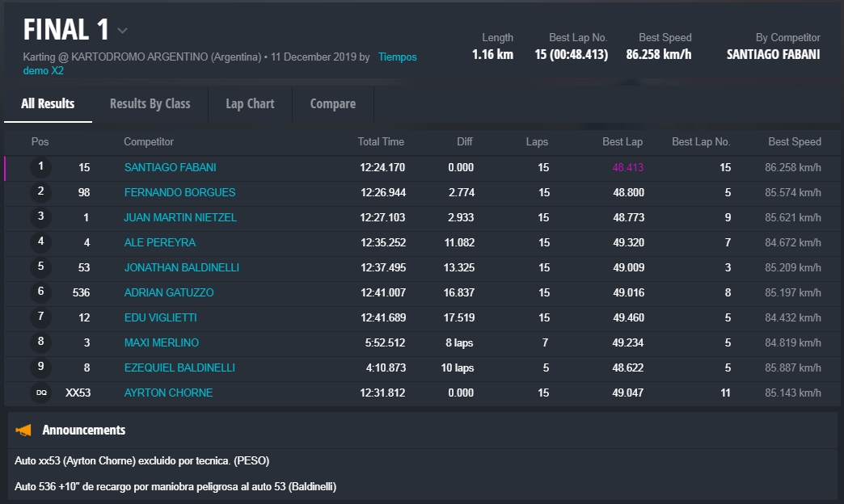The image size is (844, 504).
Task: Open the Compare tab
Action: [332, 103]
